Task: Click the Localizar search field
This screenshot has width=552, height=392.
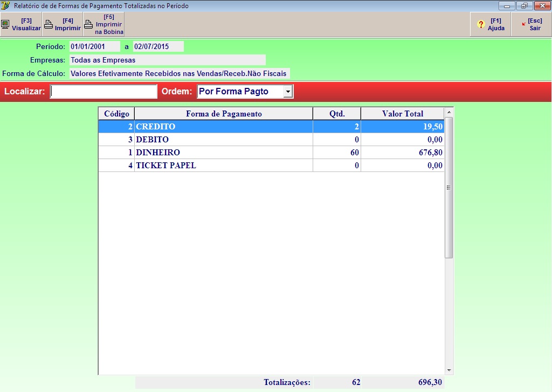Action: tap(103, 92)
